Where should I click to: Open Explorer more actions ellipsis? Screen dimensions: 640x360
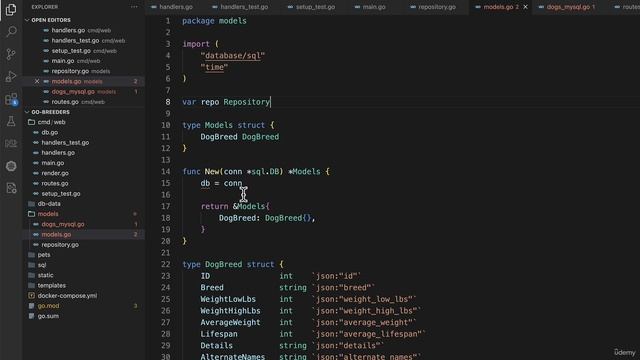134,7
